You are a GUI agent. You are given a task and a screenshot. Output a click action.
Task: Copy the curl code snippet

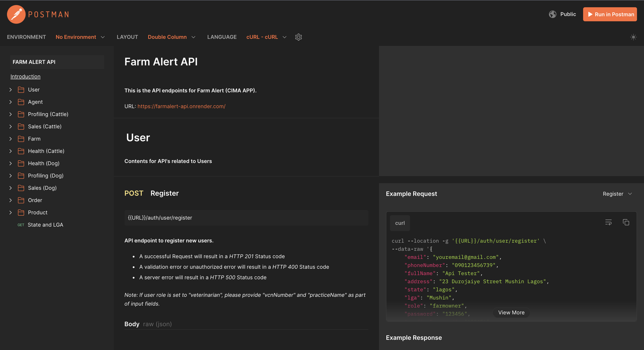pos(626,222)
